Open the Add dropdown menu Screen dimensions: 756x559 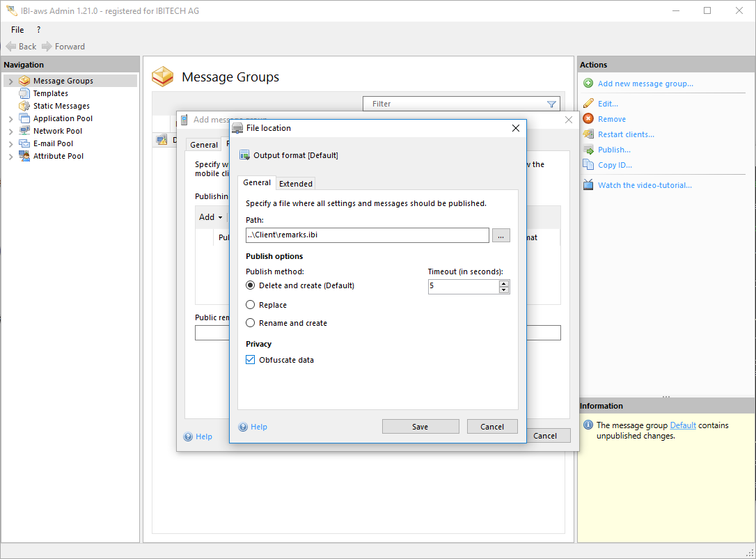click(x=210, y=217)
